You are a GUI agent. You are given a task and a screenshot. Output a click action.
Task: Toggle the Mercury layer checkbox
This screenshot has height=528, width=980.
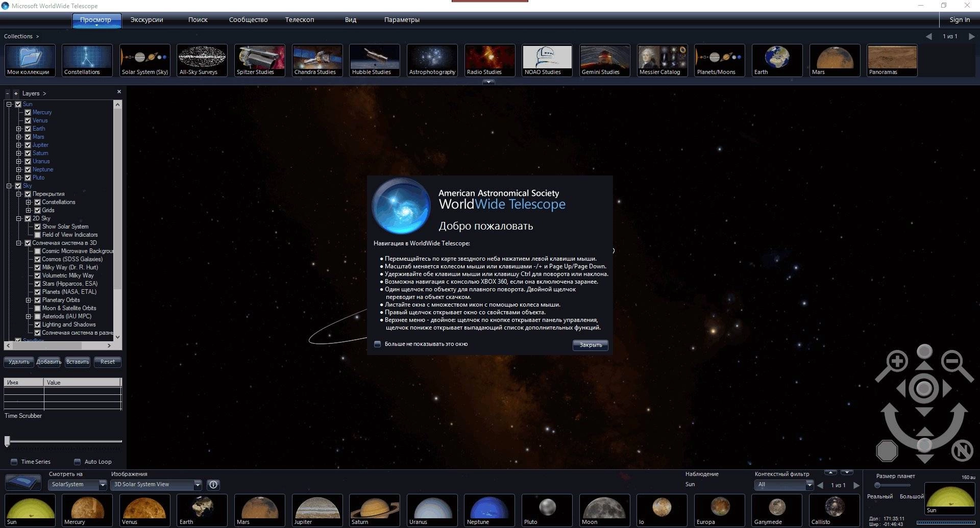click(28, 112)
